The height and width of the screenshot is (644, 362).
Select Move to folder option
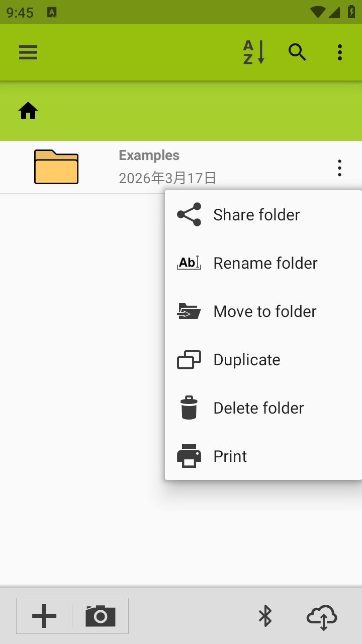point(264,311)
